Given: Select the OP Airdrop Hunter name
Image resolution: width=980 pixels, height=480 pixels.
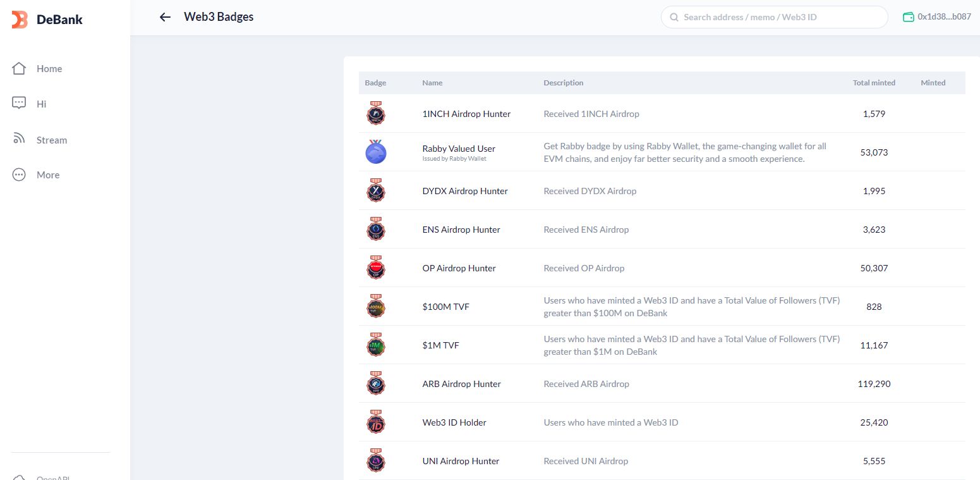Looking at the screenshot, I should [459, 268].
